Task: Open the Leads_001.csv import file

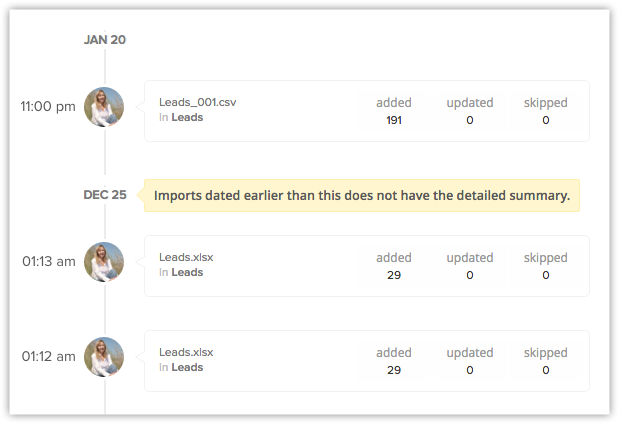Action: 197,102
